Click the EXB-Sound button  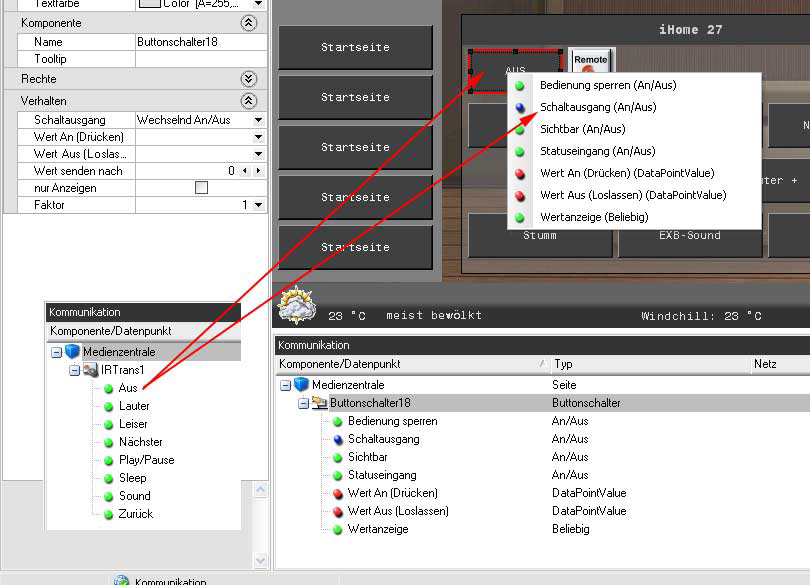pos(690,242)
